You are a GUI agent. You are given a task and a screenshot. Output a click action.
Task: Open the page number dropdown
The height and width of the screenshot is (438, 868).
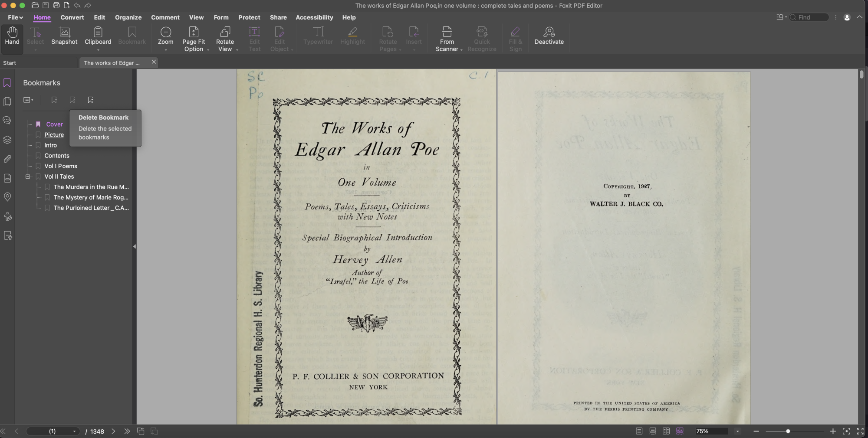click(x=74, y=431)
